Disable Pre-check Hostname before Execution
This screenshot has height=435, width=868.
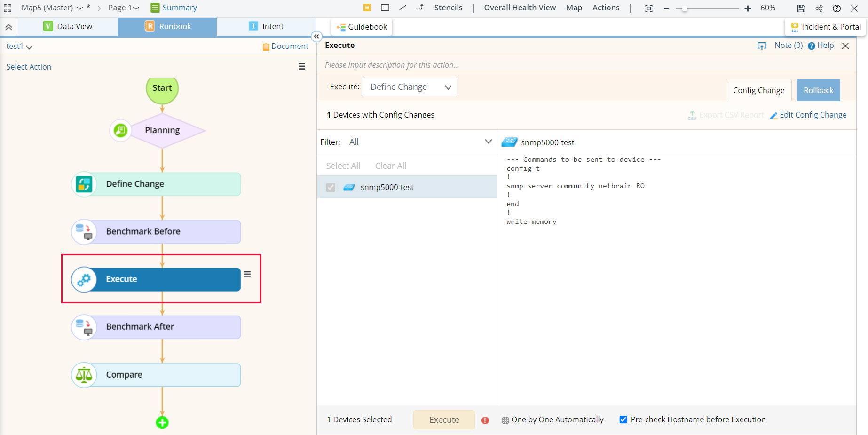(x=623, y=419)
